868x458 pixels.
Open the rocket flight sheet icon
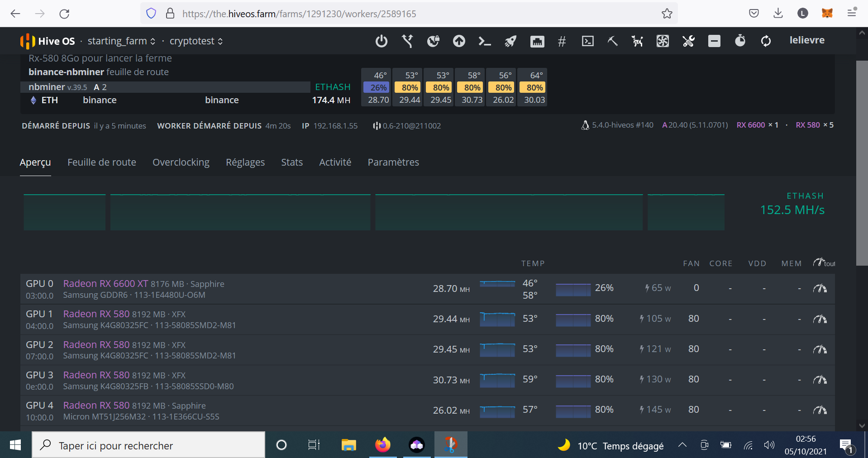(x=510, y=41)
